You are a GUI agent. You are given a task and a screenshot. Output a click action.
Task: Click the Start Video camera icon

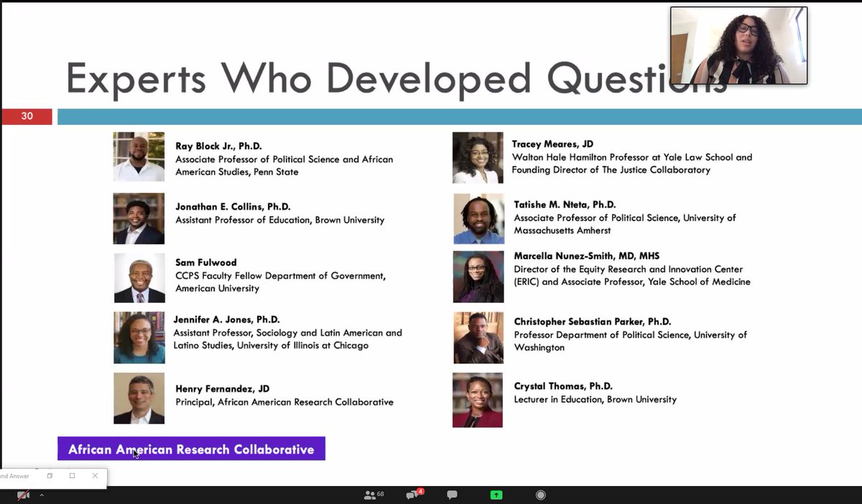tap(23, 495)
